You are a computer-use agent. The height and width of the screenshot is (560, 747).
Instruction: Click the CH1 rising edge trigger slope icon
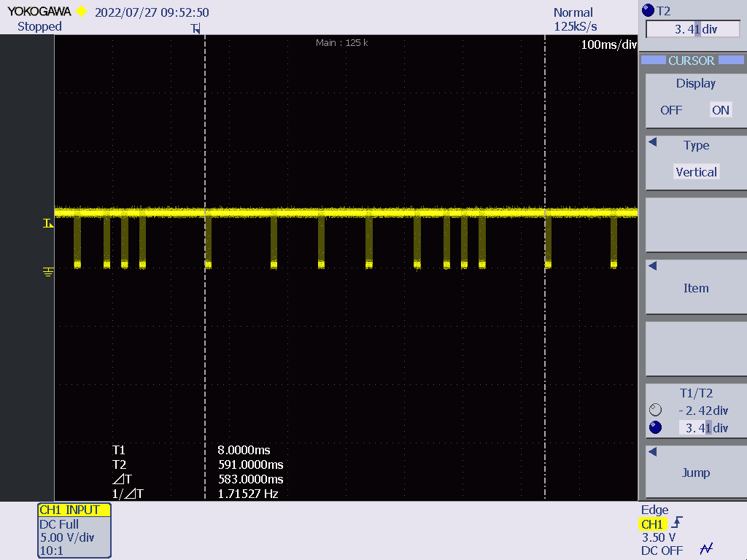[x=678, y=524]
